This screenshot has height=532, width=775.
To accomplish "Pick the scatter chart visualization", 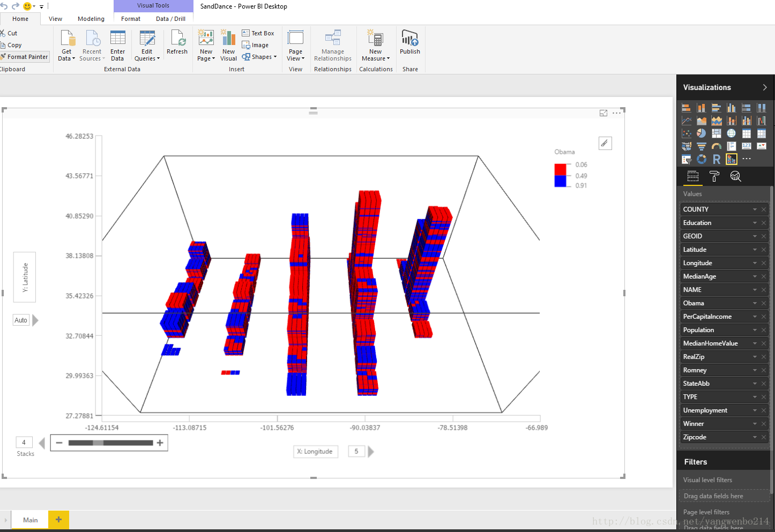I will pyautogui.click(x=686, y=133).
